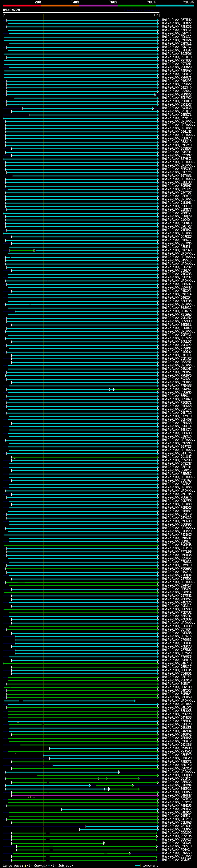Click hit label UniRef100_A9P9A0
The height and width of the screenshot is (868, 197).
click(177, 71)
